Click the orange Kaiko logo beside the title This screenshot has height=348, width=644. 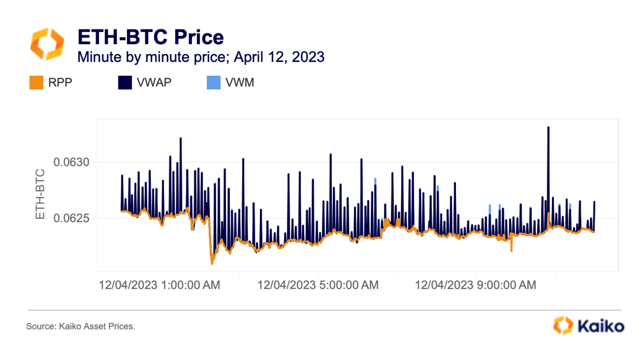(47, 44)
